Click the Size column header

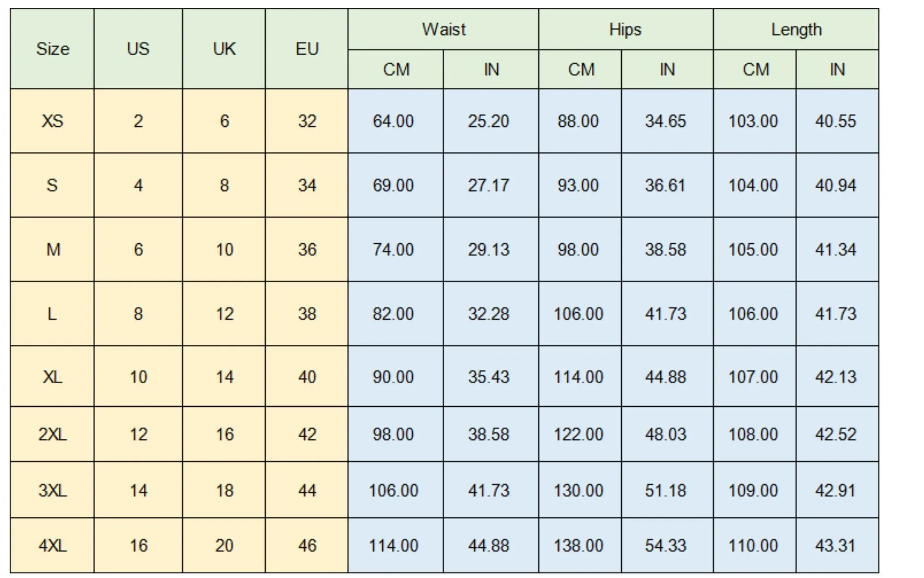tap(52, 49)
